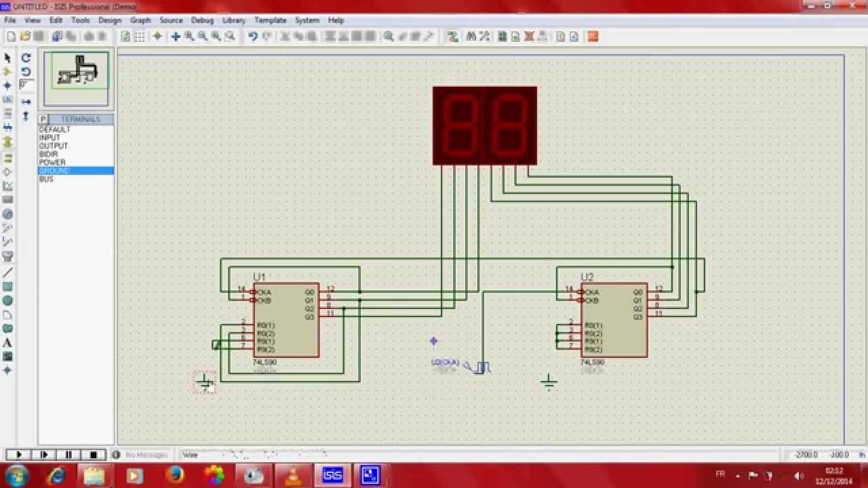The width and height of the screenshot is (868, 488).
Task: Click the rotation angle input field
Action: [26, 85]
